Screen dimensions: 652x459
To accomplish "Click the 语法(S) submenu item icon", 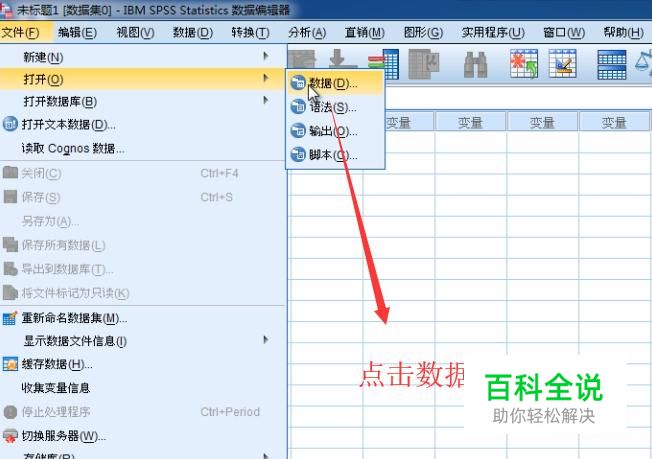I will 298,107.
